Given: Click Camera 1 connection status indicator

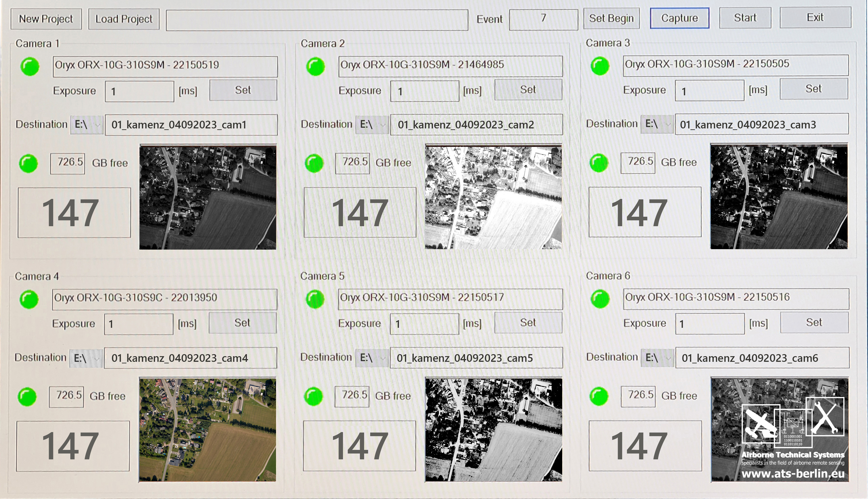Looking at the screenshot, I should (x=30, y=66).
